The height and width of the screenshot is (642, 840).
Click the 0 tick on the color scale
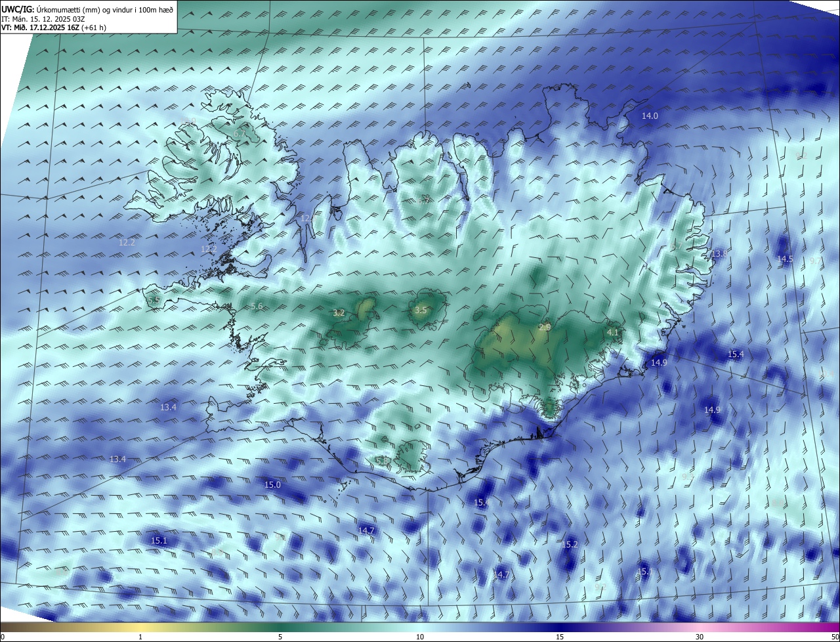(3, 637)
